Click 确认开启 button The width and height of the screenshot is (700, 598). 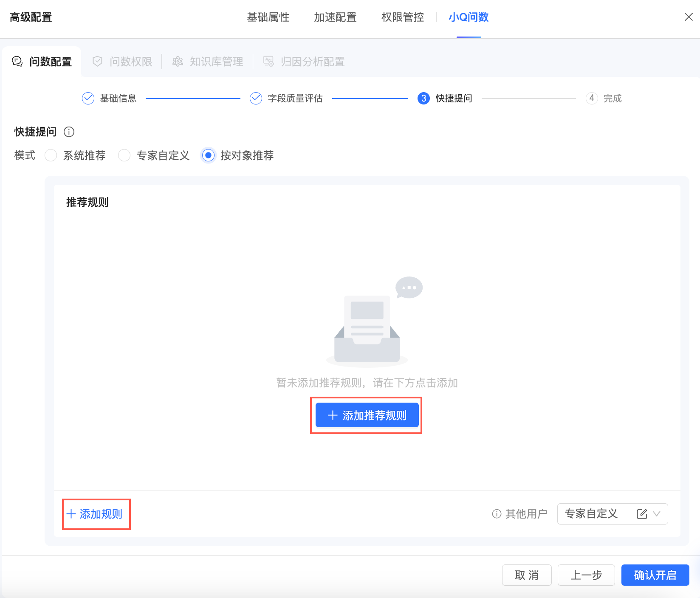[655, 575]
